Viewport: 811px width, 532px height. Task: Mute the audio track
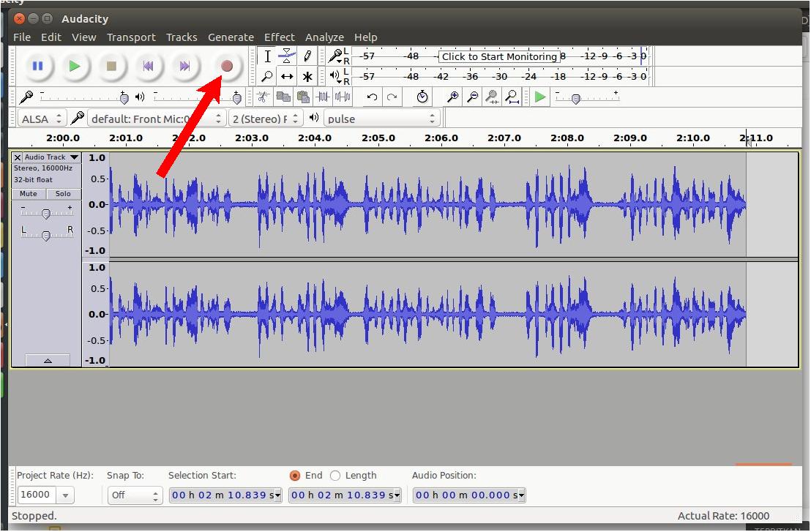pyautogui.click(x=29, y=194)
